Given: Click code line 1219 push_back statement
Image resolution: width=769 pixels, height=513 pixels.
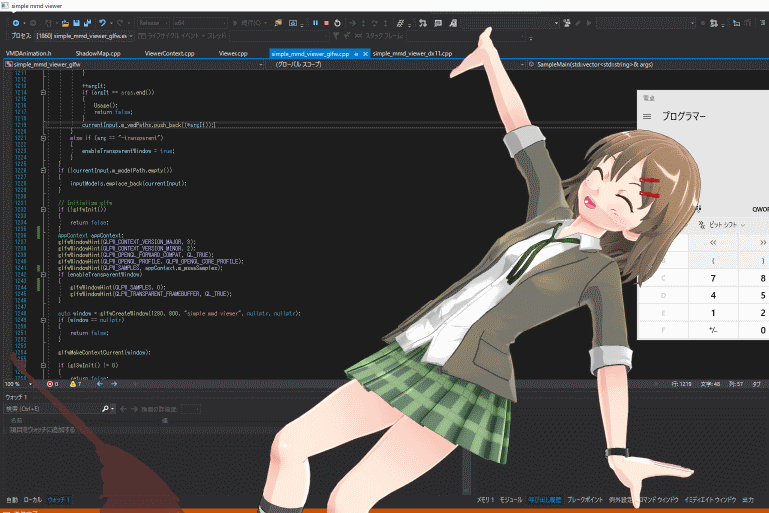Looking at the screenshot, I should pyautogui.click(x=149, y=125).
